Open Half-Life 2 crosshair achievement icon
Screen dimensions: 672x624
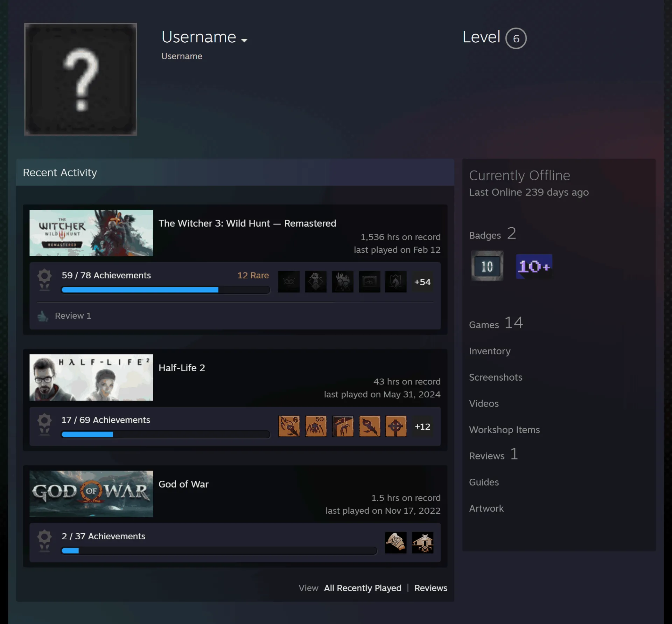click(396, 426)
